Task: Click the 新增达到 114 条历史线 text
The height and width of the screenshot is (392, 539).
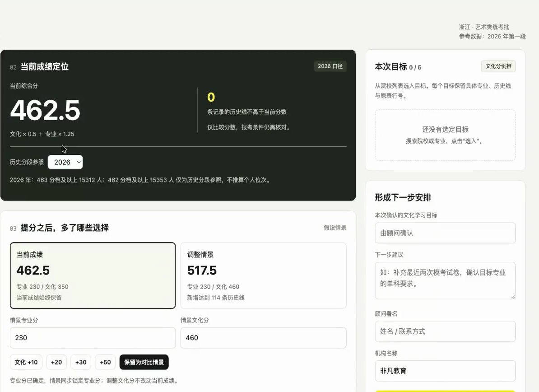Action: click(216, 298)
